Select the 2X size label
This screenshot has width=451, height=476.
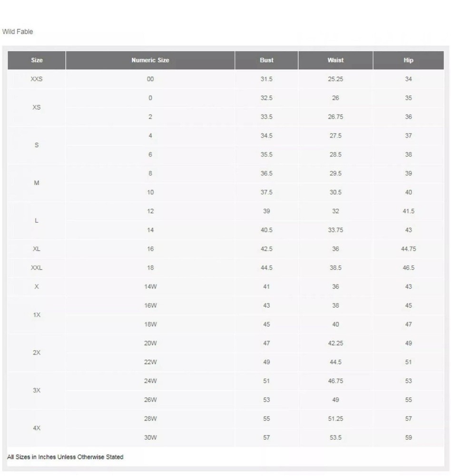coord(37,352)
